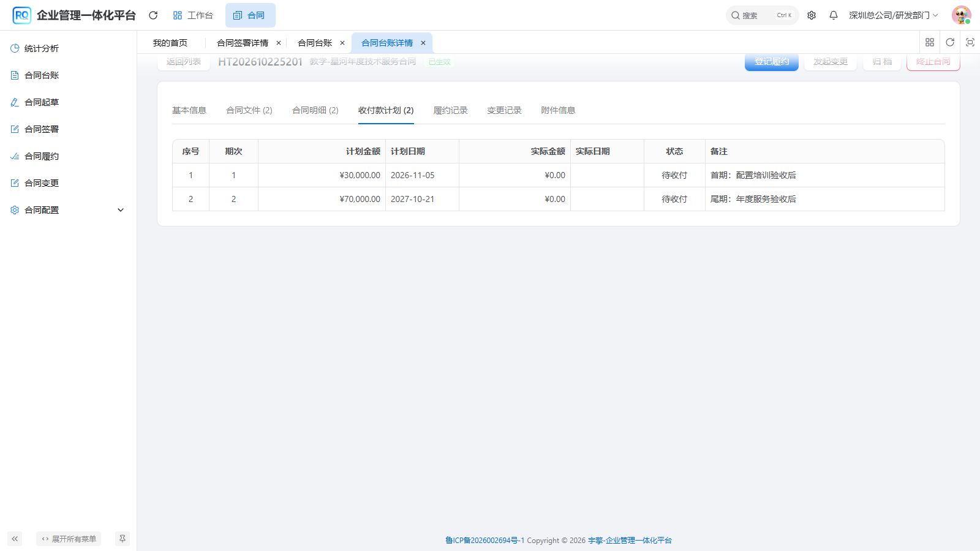Open the 基本信息 tab
The width and height of the screenshot is (980, 551).
(x=189, y=110)
